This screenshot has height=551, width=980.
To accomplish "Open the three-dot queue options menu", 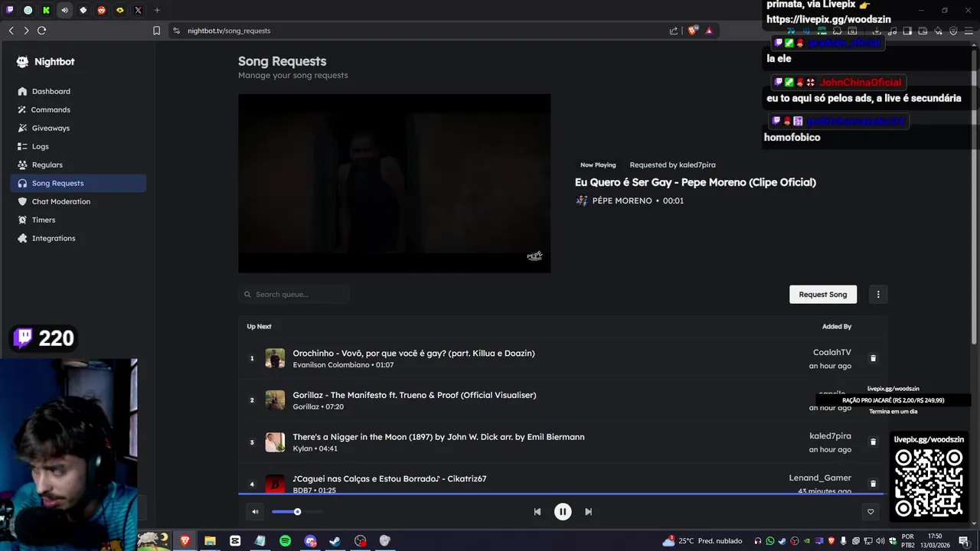I will coord(878,295).
